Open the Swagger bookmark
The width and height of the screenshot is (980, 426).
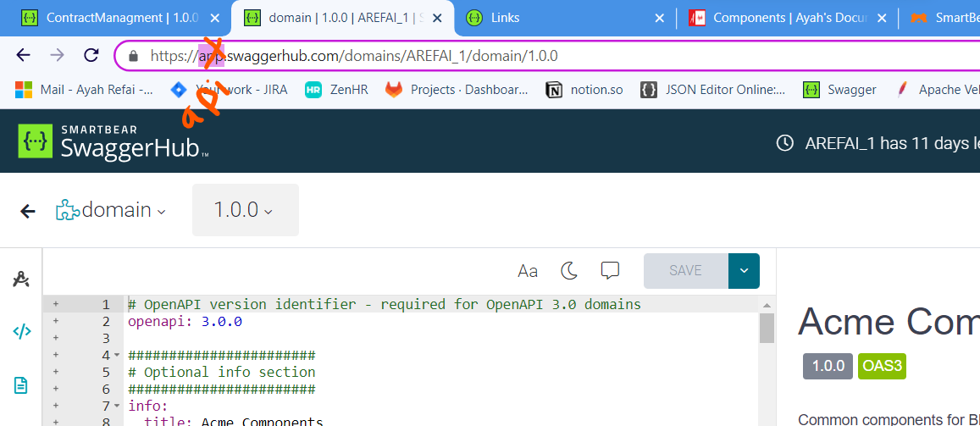[839, 89]
